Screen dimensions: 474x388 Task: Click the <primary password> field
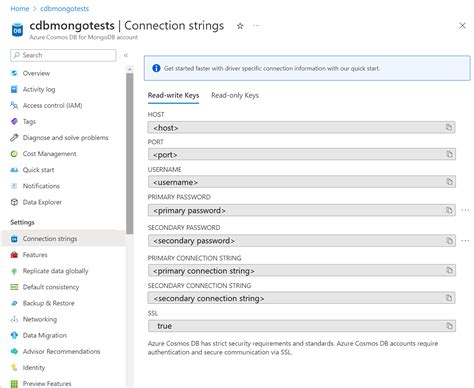coord(301,210)
